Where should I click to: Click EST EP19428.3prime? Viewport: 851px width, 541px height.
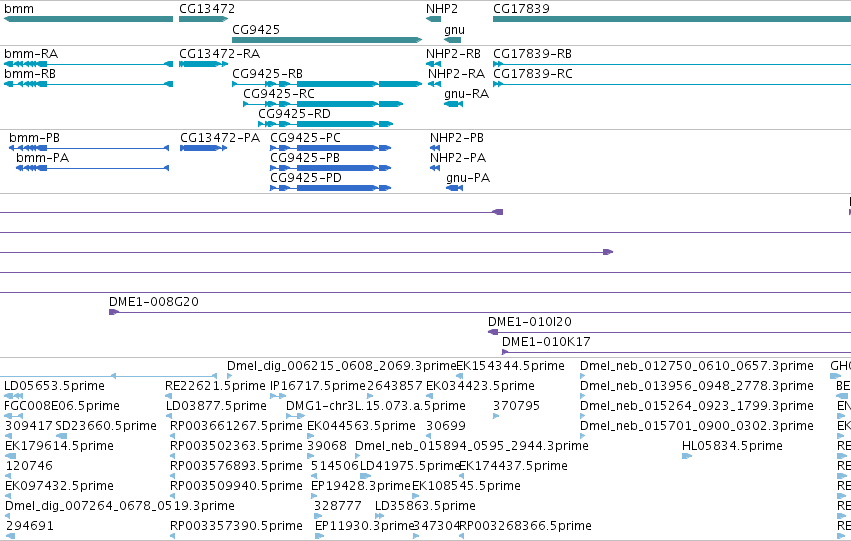(x=314, y=497)
